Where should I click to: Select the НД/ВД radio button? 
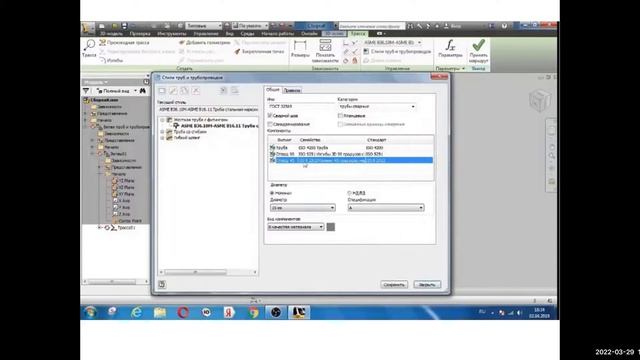349,193
